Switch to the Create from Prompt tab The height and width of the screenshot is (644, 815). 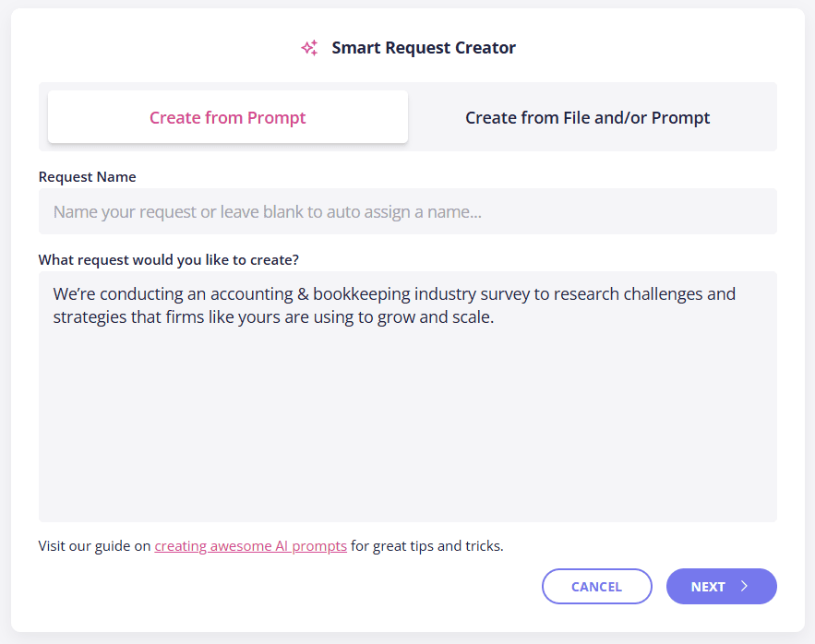click(227, 117)
